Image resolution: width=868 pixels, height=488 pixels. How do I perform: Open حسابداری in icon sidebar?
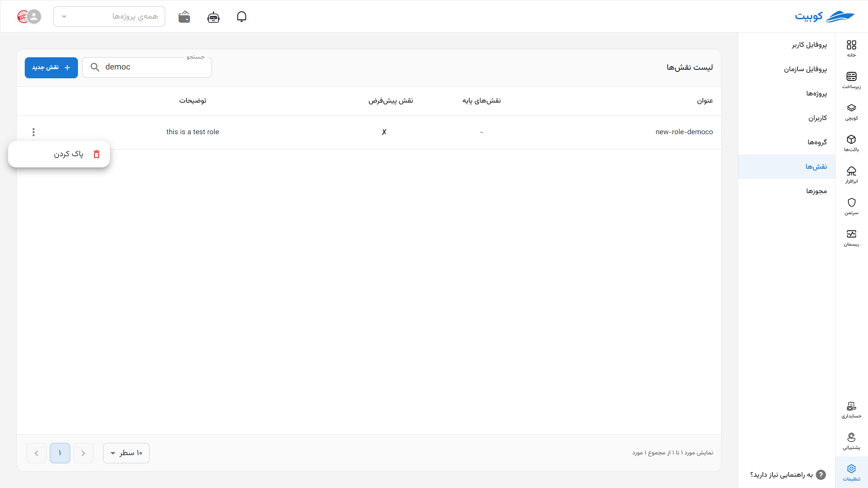point(851,410)
